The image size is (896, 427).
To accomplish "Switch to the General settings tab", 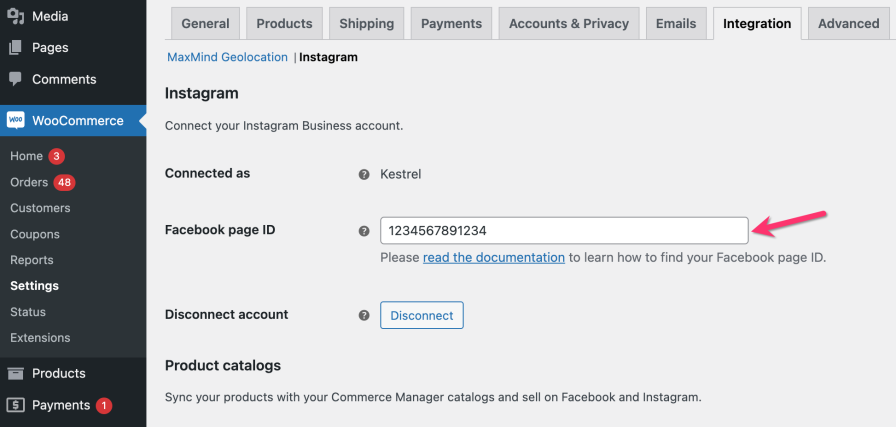I will [x=205, y=23].
